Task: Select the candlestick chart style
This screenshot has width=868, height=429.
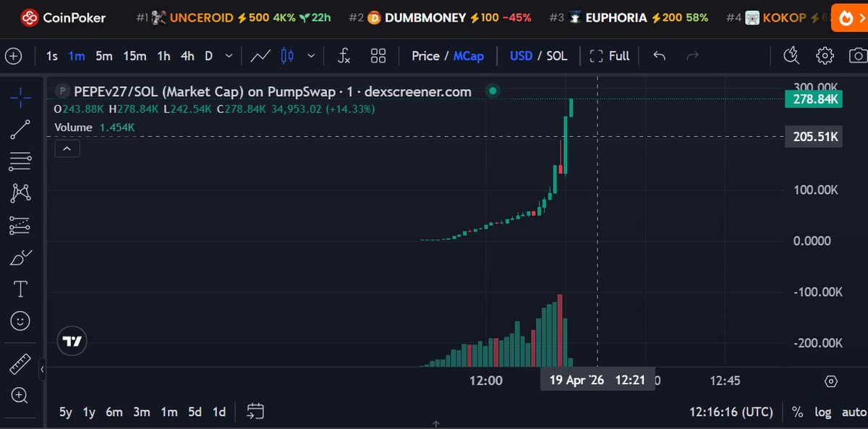Action: coord(287,56)
